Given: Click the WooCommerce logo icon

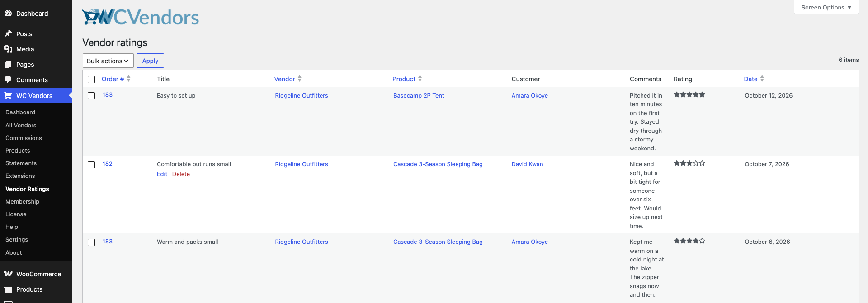Looking at the screenshot, I should pos(8,274).
